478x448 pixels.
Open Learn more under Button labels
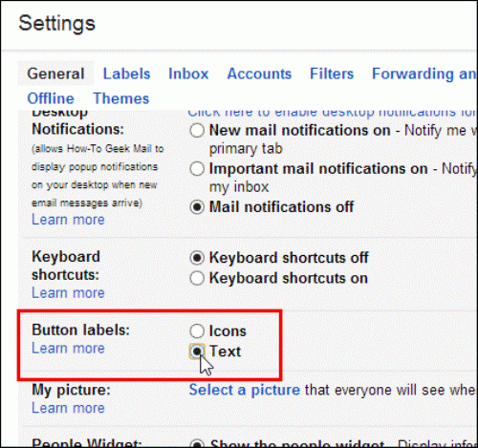tap(68, 349)
